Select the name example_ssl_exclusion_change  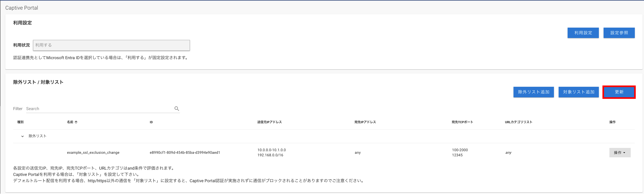click(93, 152)
